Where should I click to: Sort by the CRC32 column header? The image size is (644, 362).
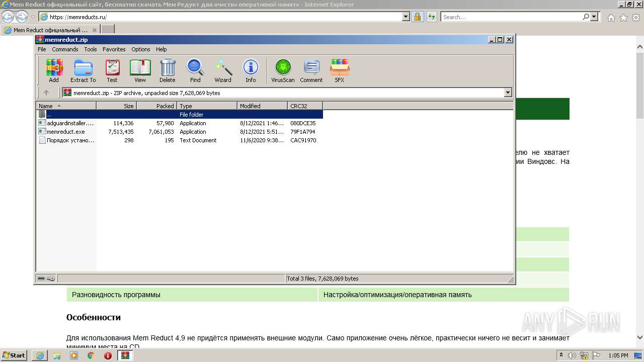click(305, 106)
